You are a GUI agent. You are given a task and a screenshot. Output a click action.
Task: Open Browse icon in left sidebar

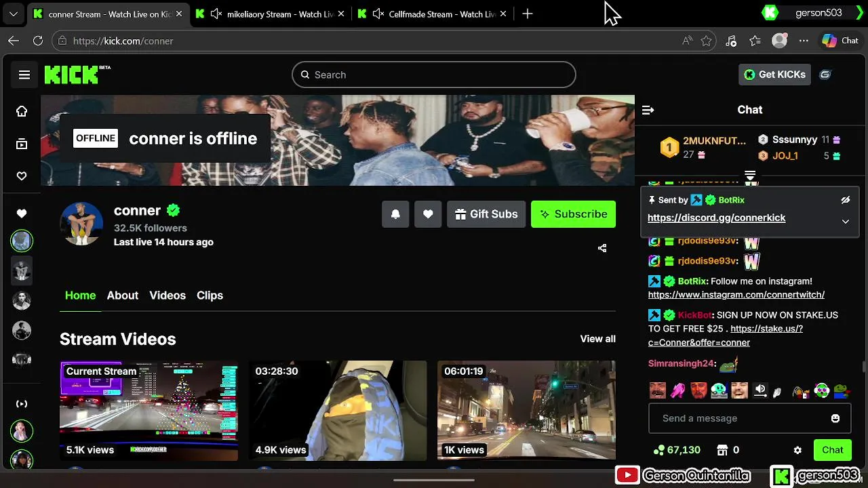22,144
